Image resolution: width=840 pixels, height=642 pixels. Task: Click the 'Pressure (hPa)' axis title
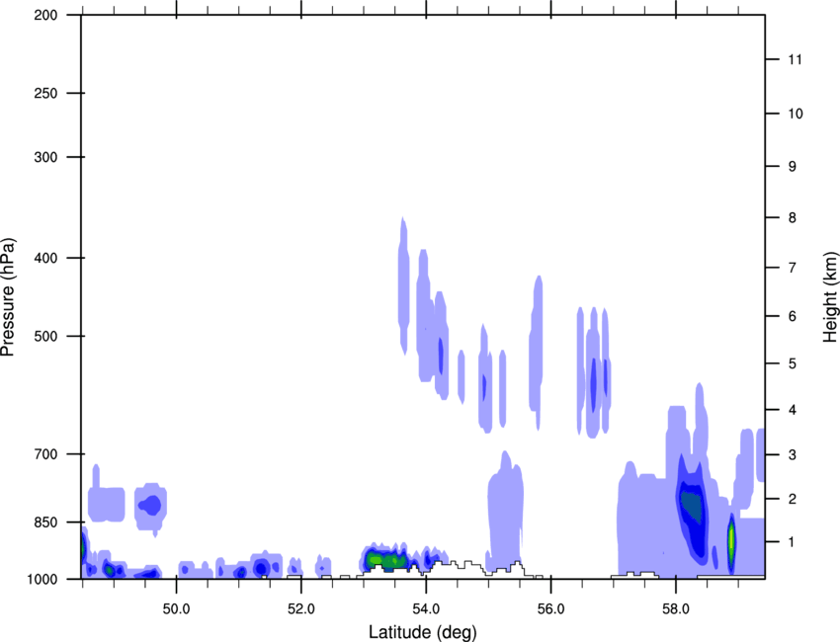point(8,297)
